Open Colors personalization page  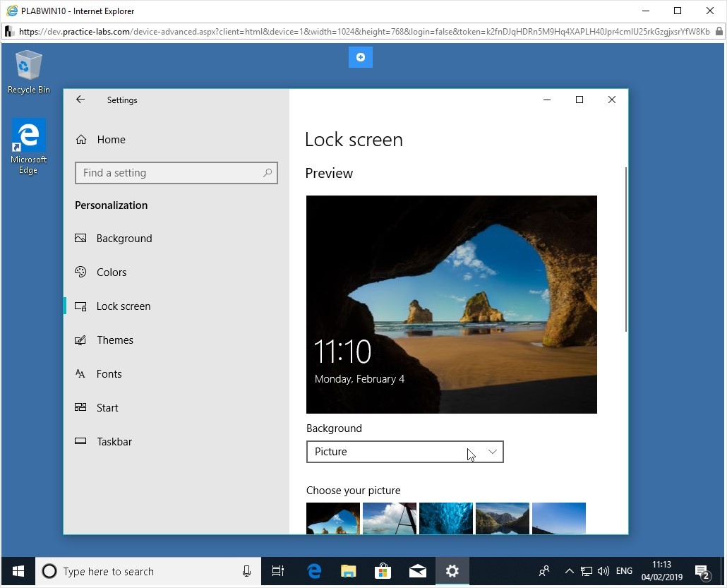coord(101,272)
